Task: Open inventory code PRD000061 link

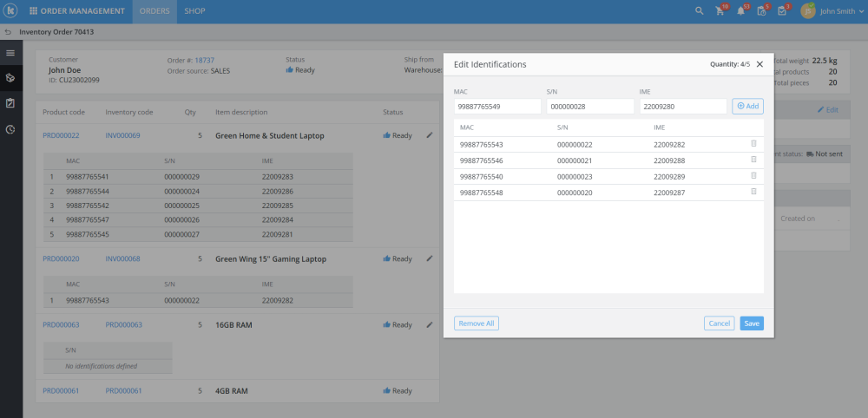Action: pos(123,391)
